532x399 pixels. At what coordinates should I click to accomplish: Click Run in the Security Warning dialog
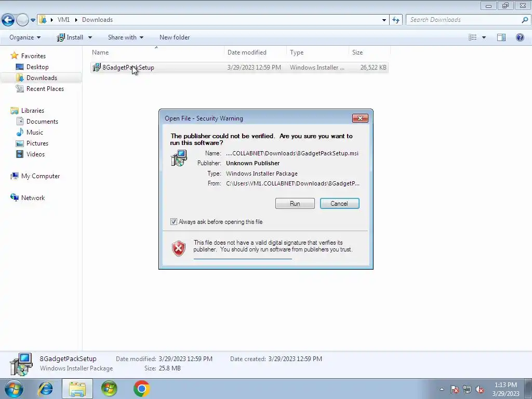click(295, 203)
